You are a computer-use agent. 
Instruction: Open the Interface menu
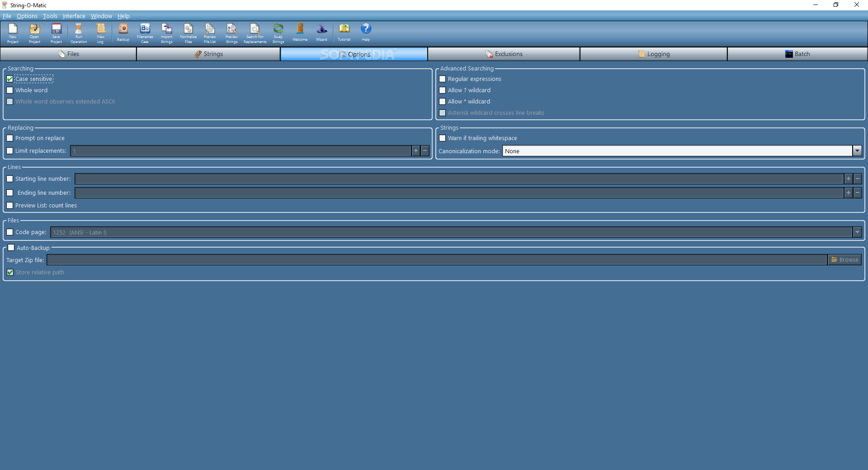pos(74,16)
